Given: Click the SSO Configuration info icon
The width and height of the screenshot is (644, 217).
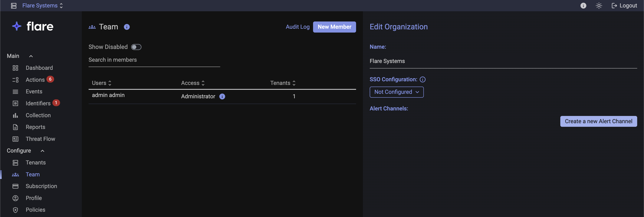Looking at the screenshot, I should click(423, 79).
